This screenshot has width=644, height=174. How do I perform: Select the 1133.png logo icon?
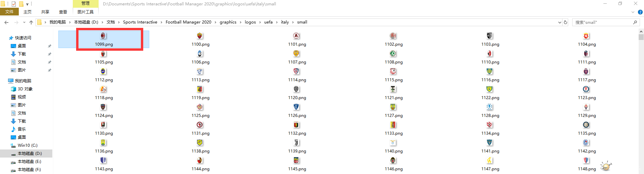tap(393, 125)
